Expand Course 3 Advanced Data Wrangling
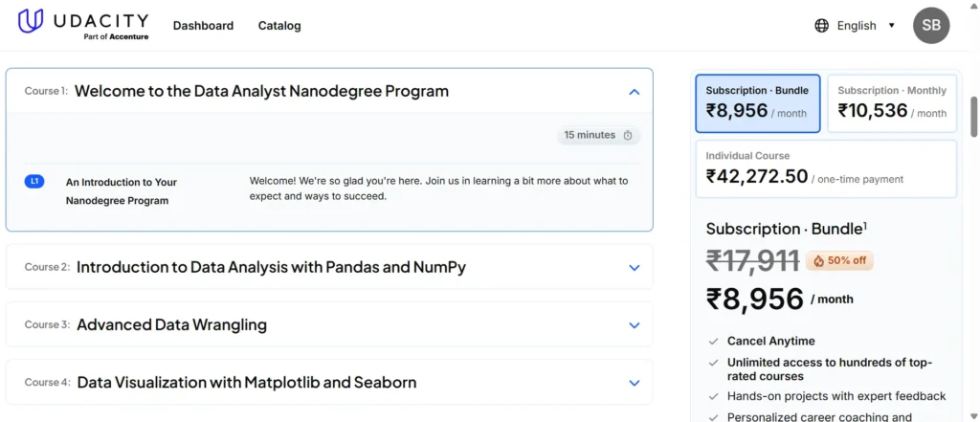 click(634, 325)
